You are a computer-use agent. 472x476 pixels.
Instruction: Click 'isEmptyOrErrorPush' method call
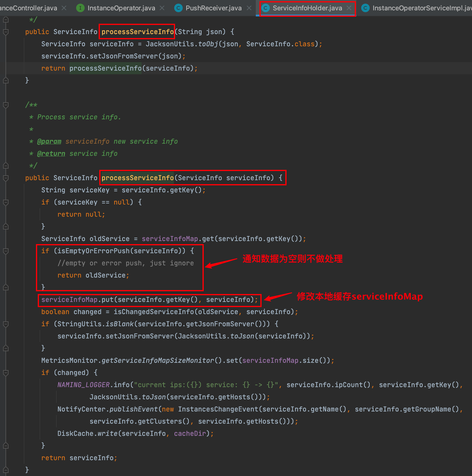click(94, 251)
